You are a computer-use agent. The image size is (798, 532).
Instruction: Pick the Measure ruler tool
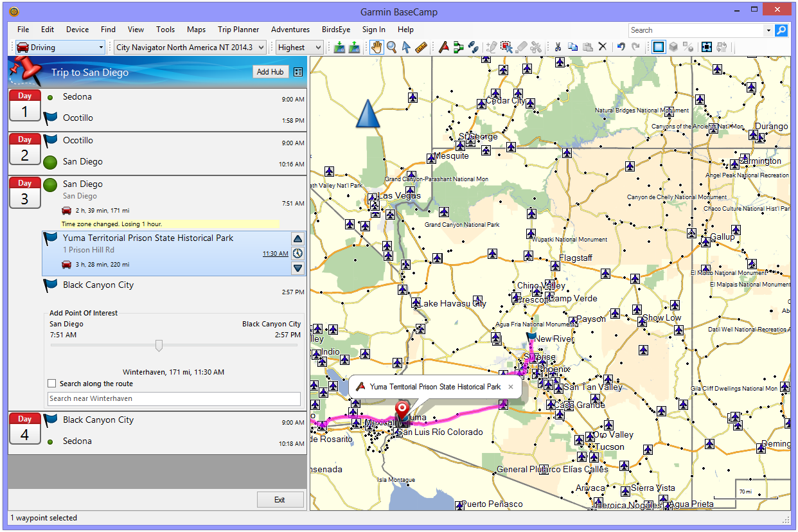coord(421,47)
